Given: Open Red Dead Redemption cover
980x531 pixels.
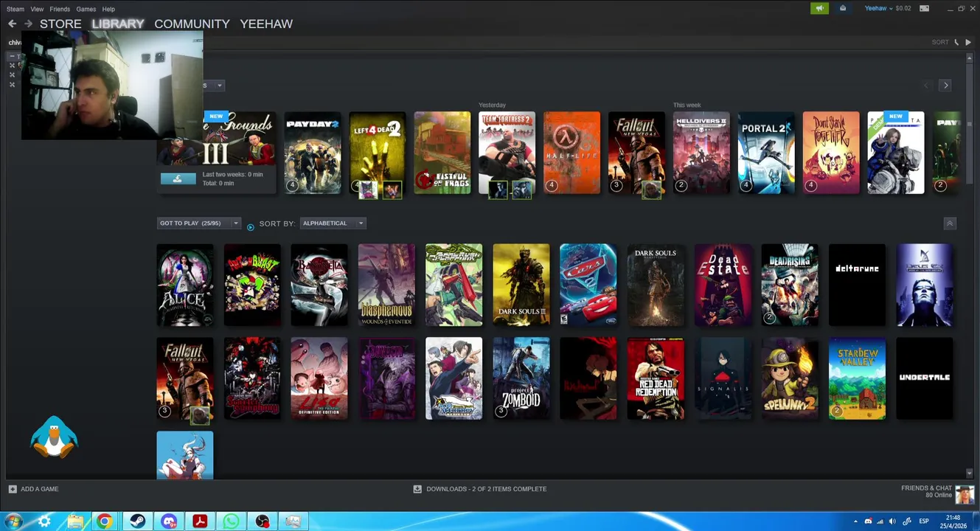Looking at the screenshot, I should (x=656, y=378).
